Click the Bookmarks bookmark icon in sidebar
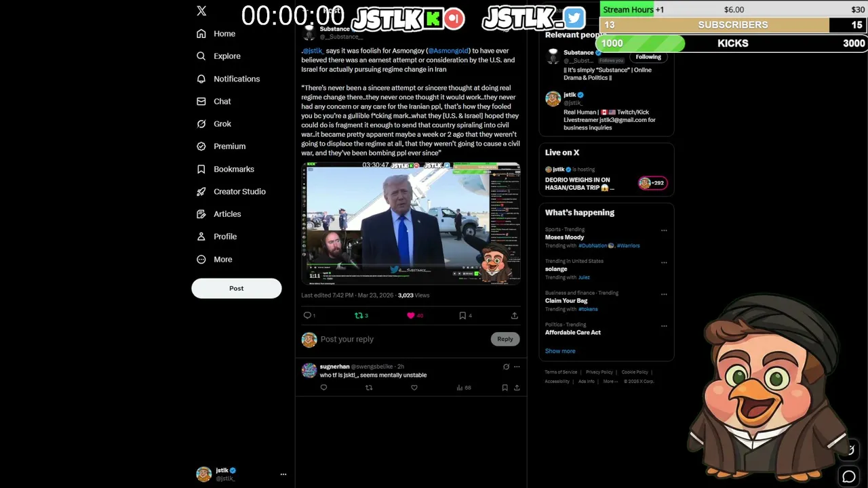The image size is (868, 488). point(201,169)
